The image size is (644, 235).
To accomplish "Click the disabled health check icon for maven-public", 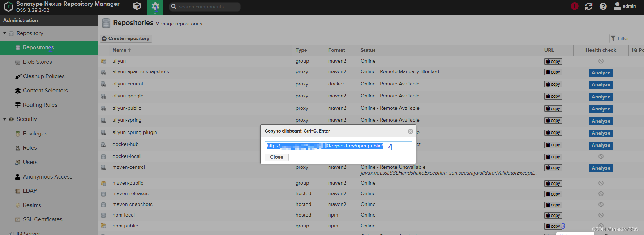I will [601, 183].
